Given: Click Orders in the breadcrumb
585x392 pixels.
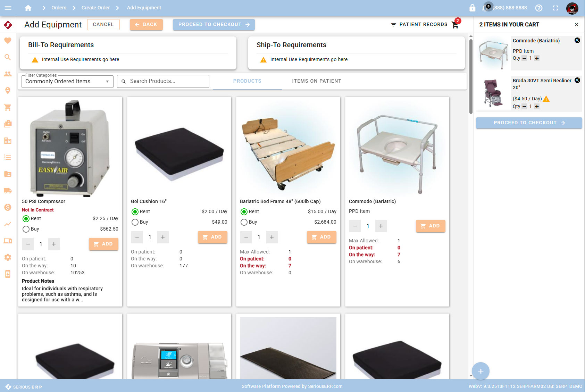Looking at the screenshot, I should pos(59,8).
